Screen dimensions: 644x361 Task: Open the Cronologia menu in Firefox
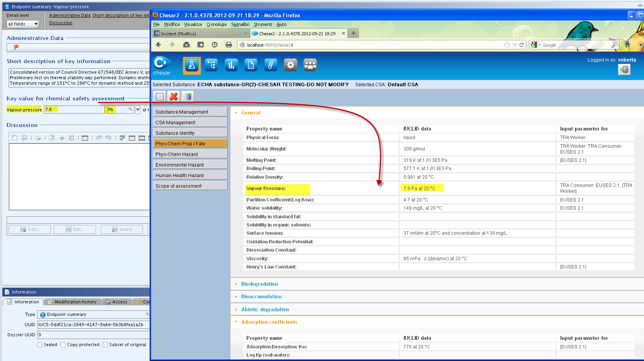point(217,24)
